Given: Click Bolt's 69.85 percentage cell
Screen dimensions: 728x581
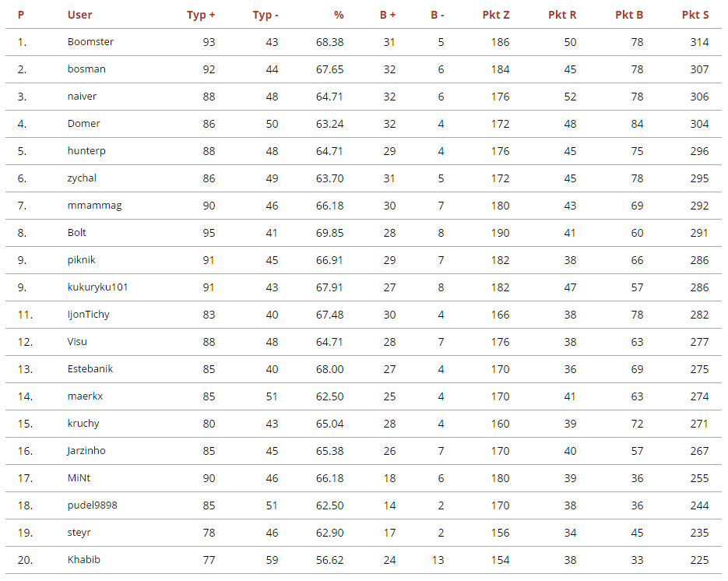Looking at the screenshot, I should tap(330, 233).
